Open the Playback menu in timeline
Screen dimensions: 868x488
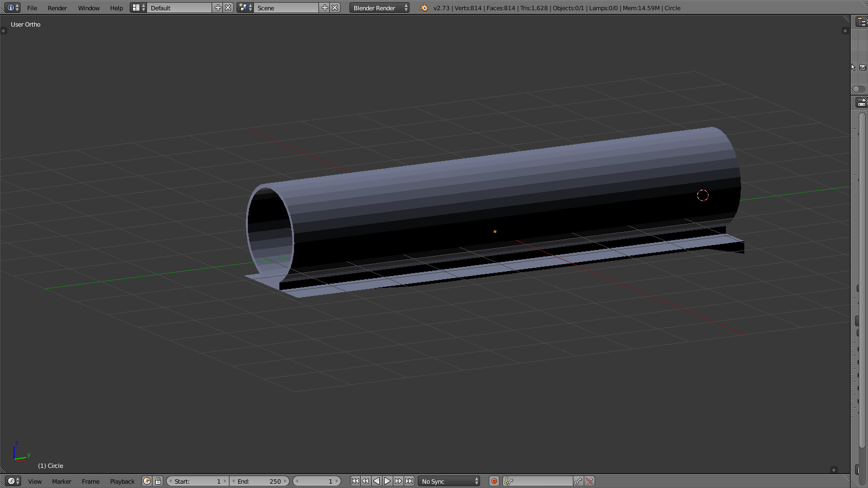click(122, 481)
